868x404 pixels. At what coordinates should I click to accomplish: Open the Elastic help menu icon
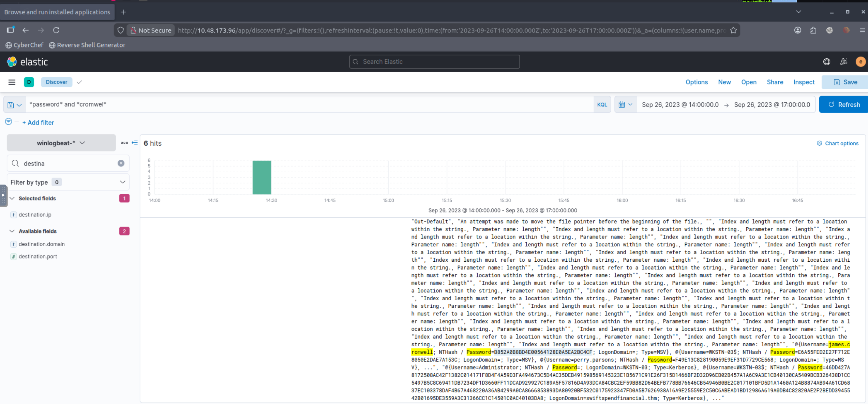click(826, 62)
